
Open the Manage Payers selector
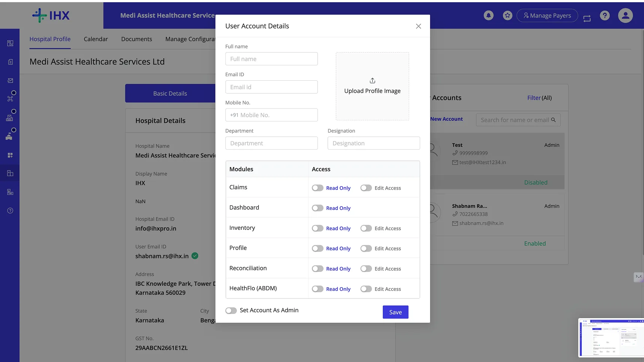point(547,15)
